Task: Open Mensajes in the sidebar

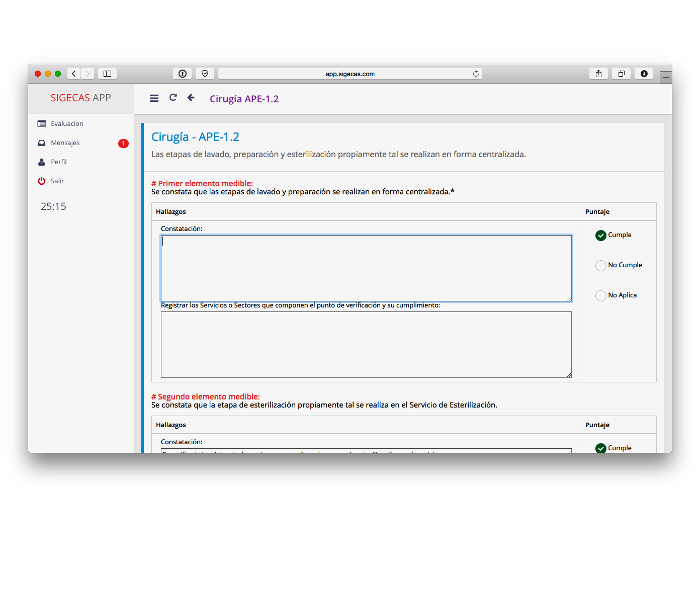Action: tap(65, 143)
